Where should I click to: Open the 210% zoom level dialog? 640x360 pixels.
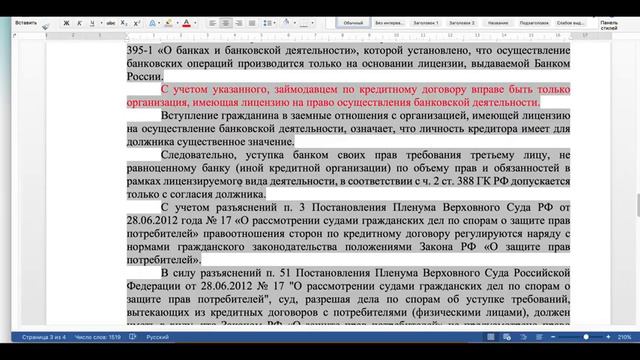[624, 337]
